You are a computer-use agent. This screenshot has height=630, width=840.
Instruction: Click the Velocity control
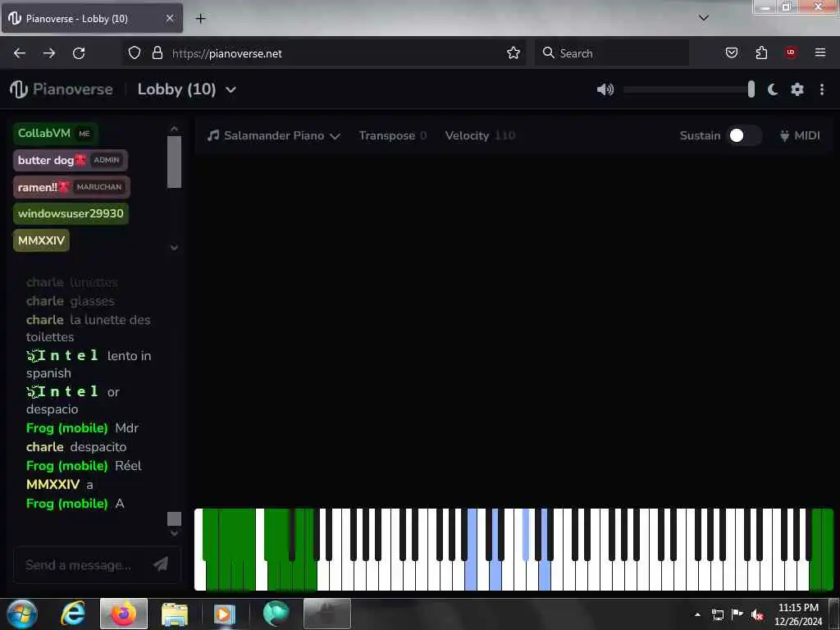click(x=480, y=135)
